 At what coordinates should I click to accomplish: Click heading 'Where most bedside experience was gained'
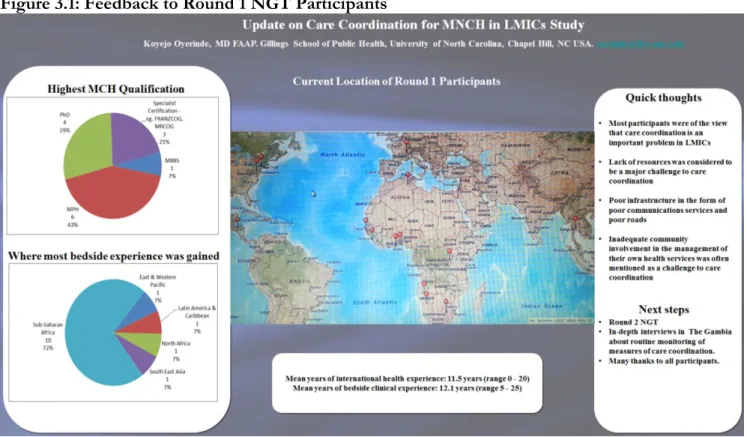coord(114,256)
